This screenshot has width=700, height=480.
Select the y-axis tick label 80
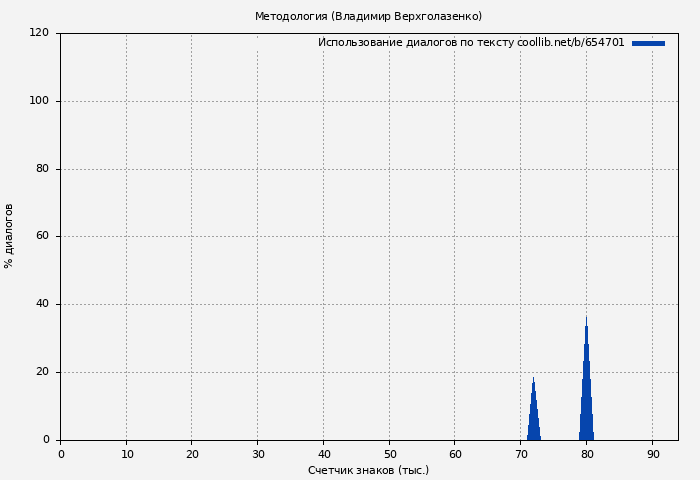click(x=43, y=169)
